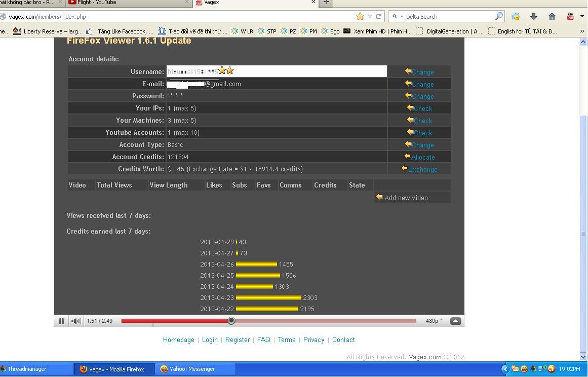The image size is (588, 377).
Task: Open the new tab plus button
Action: (x=326, y=2)
